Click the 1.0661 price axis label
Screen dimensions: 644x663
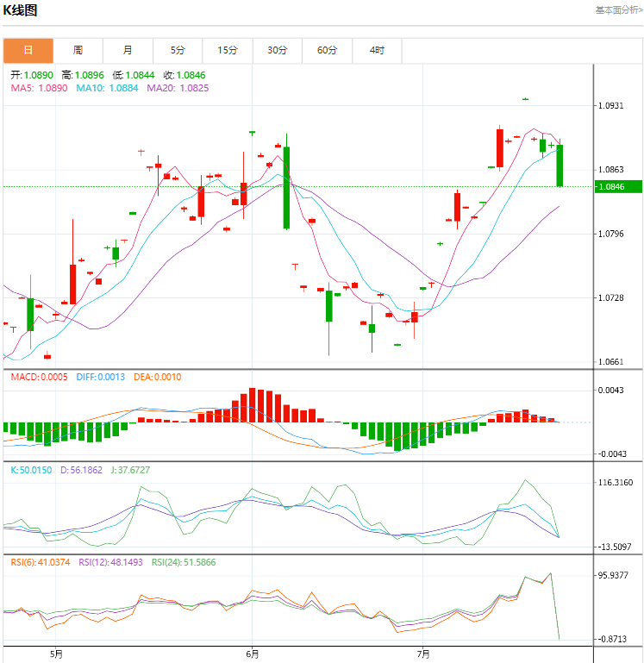click(610, 361)
